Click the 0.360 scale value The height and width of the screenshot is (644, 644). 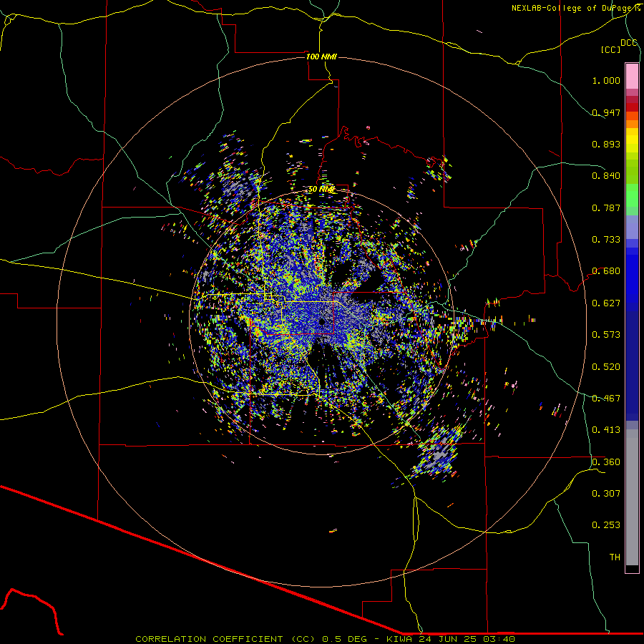pos(606,462)
